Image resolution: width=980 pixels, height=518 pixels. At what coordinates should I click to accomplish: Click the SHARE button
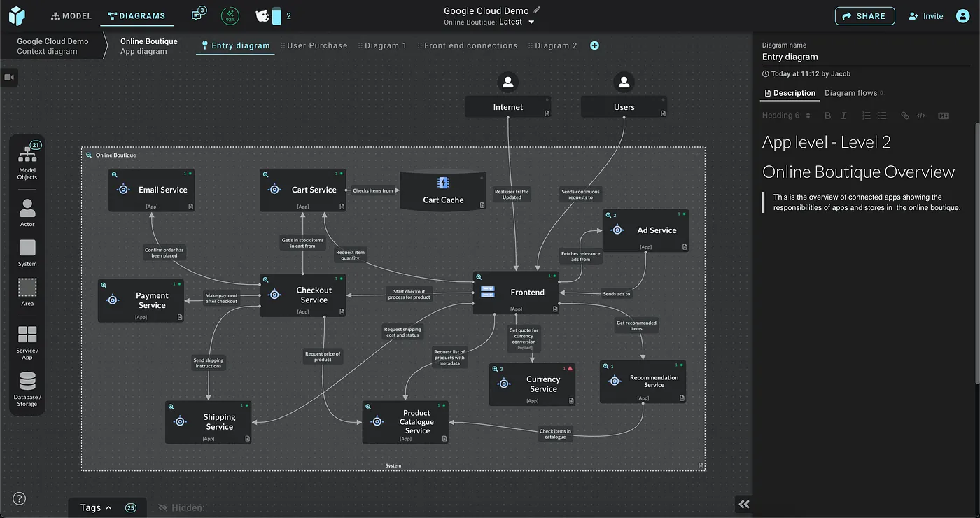pos(864,15)
